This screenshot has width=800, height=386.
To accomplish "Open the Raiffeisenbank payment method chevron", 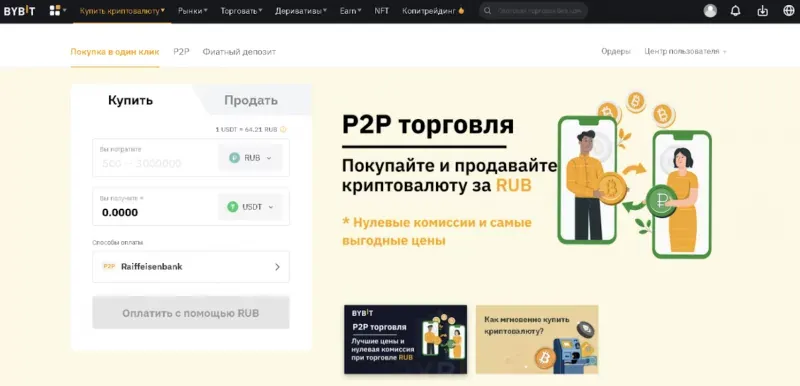I will (x=277, y=267).
